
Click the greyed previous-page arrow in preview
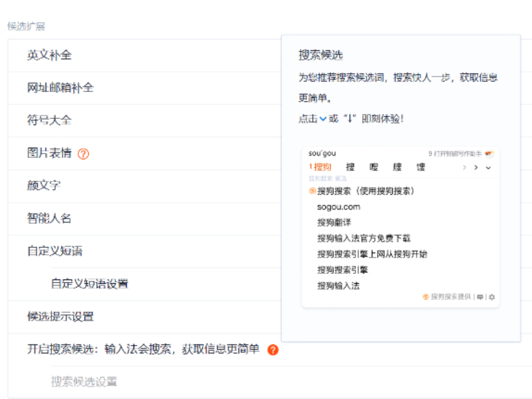(465, 167)
